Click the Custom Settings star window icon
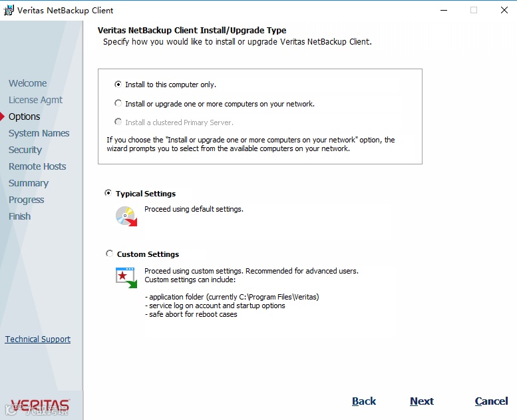 pyautogui.click(x=126, y=278)
